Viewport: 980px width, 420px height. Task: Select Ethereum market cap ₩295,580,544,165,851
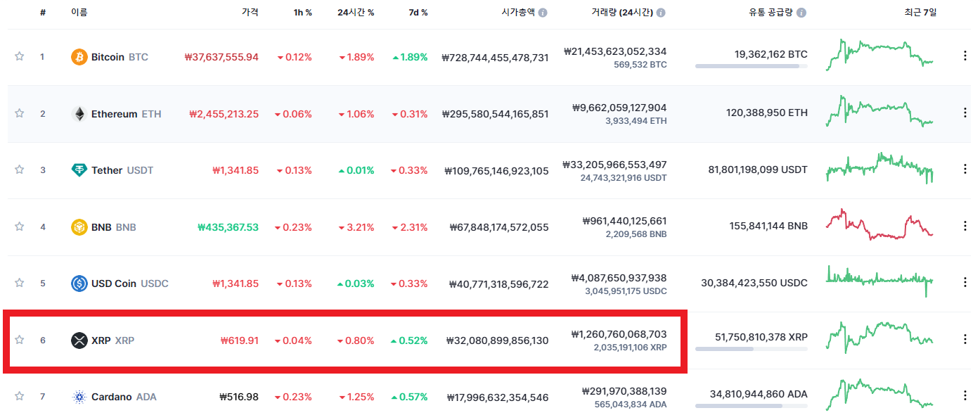click(x=496, y=114)
